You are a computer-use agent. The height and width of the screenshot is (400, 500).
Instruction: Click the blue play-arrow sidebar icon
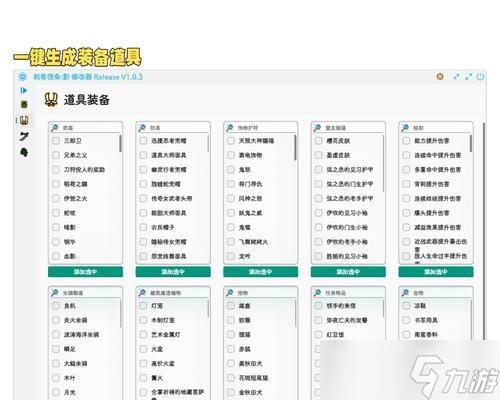tap(24, 90)
